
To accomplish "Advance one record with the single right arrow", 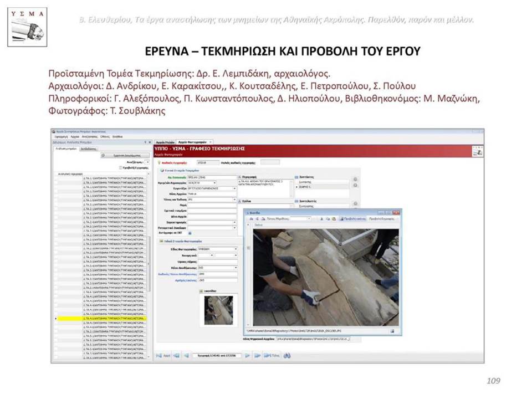I will tap(247, 356).
